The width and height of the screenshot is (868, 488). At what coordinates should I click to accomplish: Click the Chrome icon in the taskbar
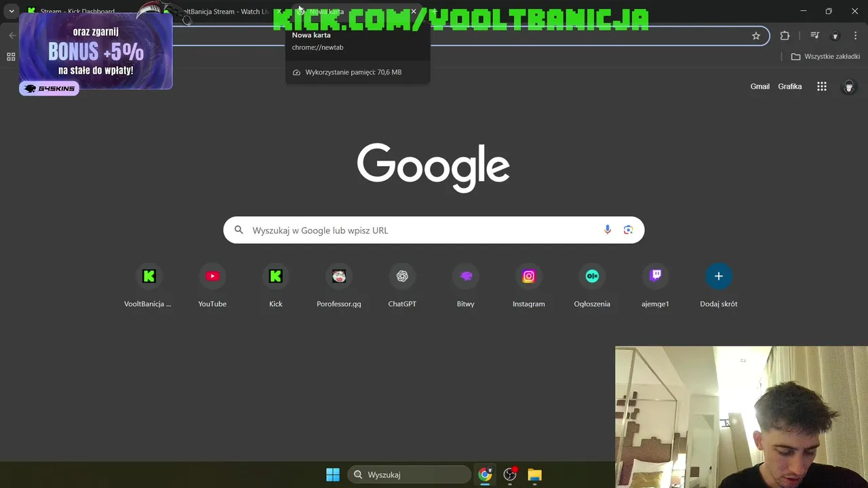click(485, 474)
